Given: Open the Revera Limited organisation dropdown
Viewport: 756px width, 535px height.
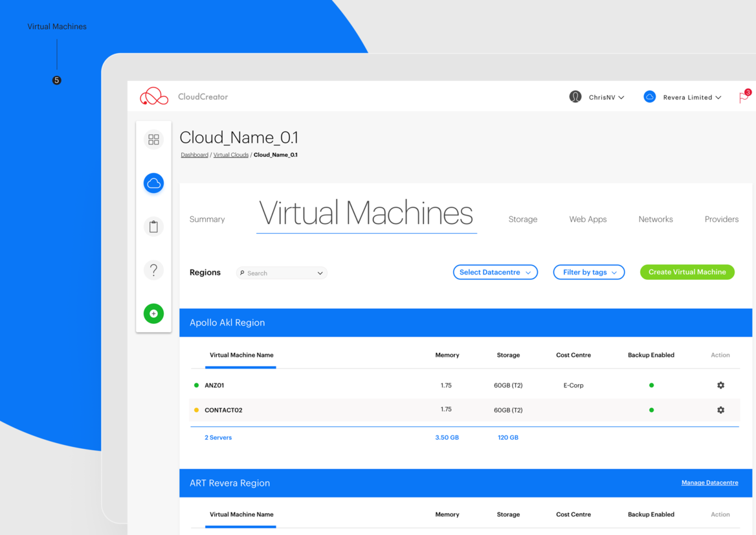Looking at the screenshot, I should click(x=683, y=97).
